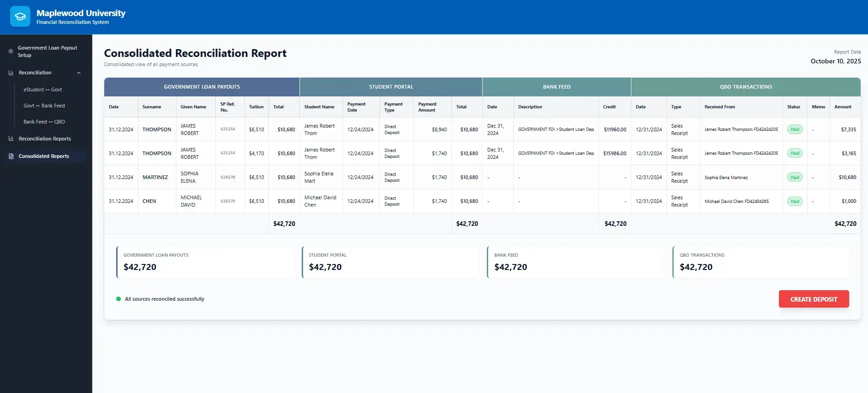The height and width of the screenshot is (393, 868).
Task: Click the Bank Feed column group header
Action: (x=557, y=87)
